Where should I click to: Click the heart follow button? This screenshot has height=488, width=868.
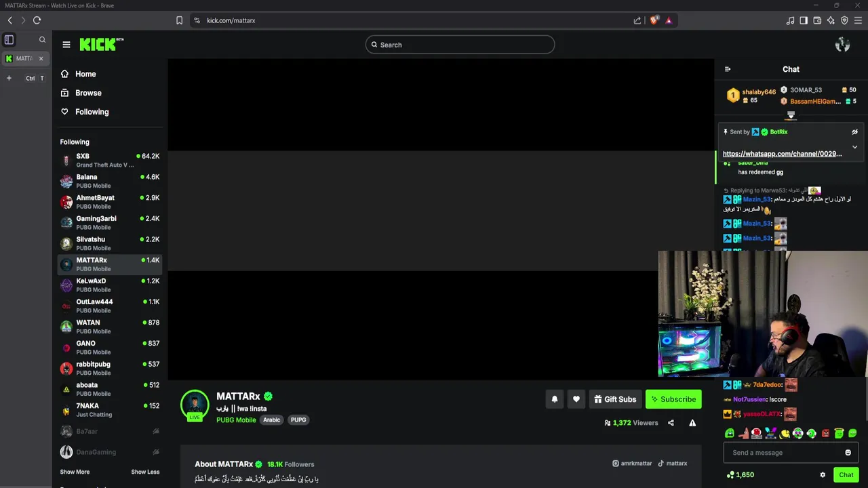click(x=576, y=399)
